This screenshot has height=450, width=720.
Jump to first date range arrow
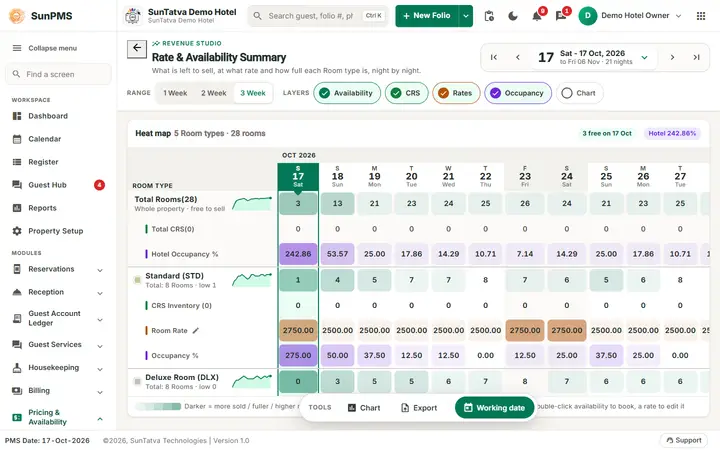pyautogui.click(x=494, y=57)
